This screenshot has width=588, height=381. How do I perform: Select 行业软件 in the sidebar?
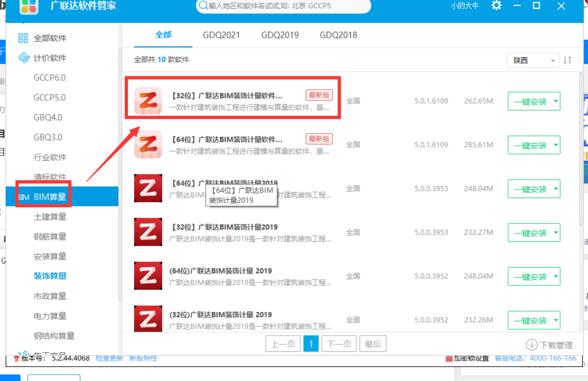(50, 157)
